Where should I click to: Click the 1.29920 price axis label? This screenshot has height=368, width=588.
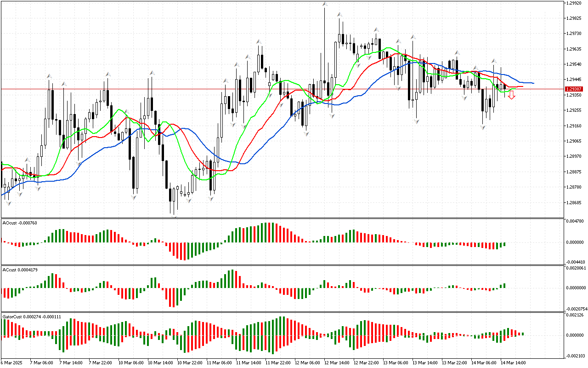(574, 3)
